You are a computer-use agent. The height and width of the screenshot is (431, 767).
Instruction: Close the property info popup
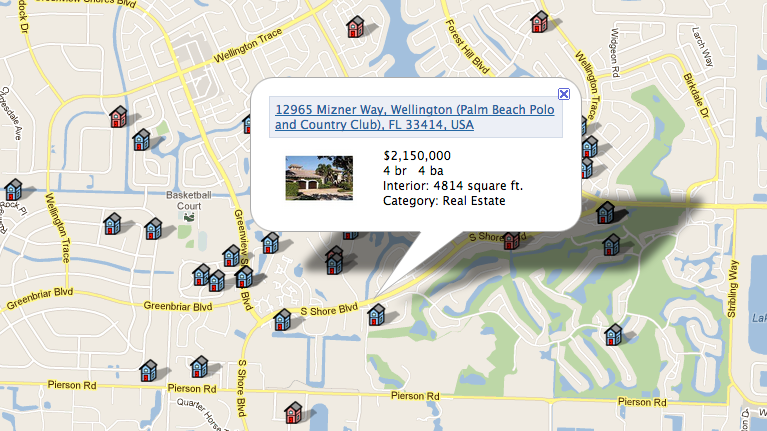[x=563, y=94]
